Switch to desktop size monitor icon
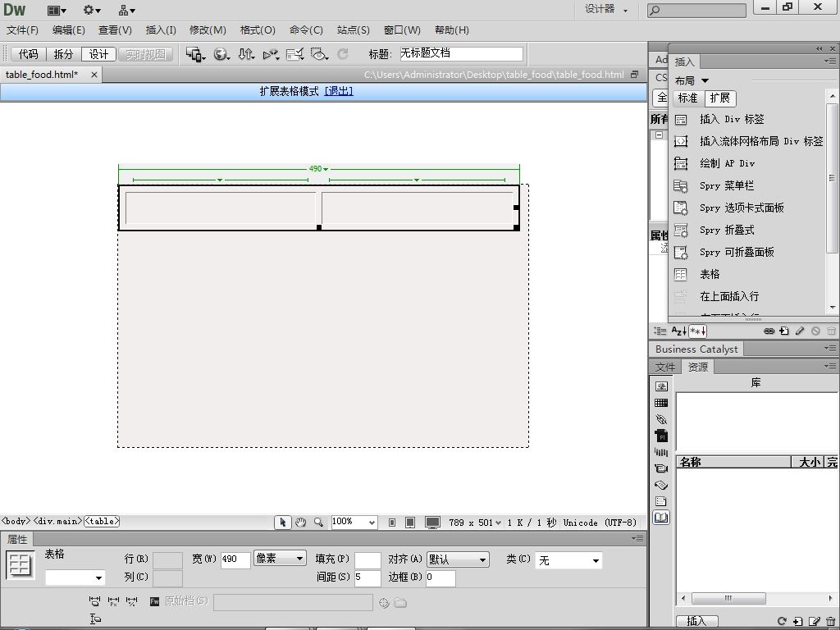 click(x=432, y=523)
